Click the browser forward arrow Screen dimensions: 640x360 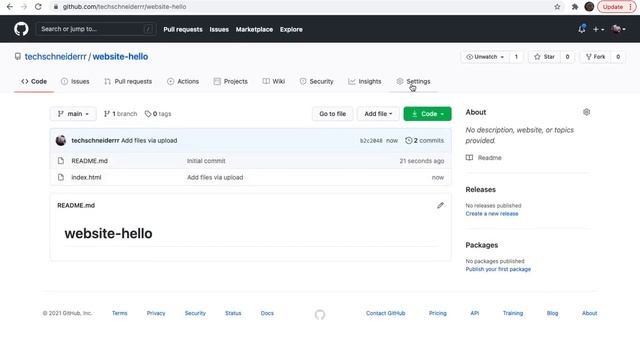click(x=24, y=7)
